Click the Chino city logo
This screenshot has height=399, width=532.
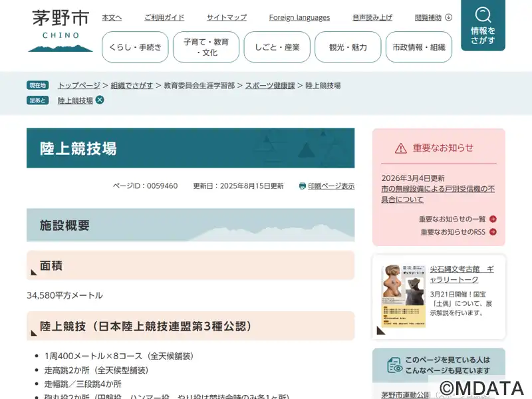point(61,31)
